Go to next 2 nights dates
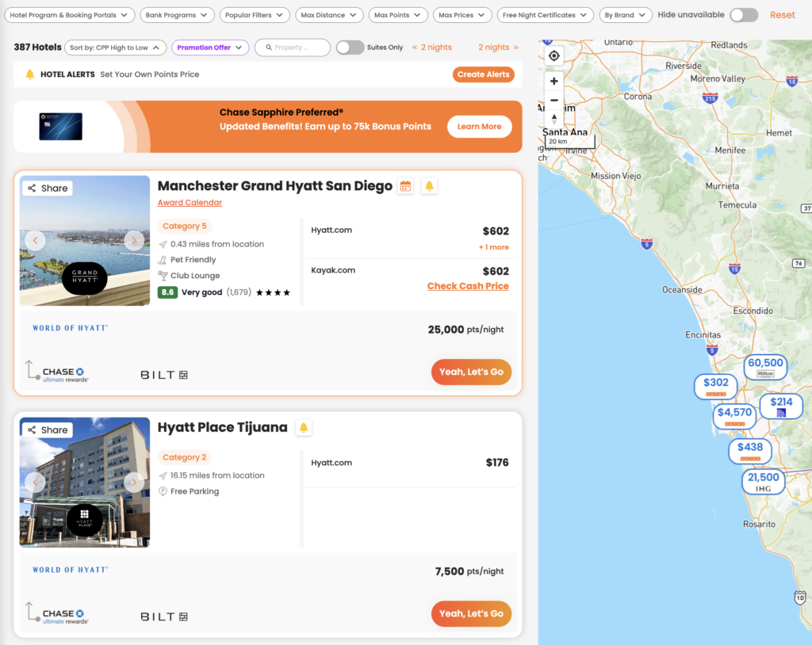Screen dimensions: 812x645 498,47
